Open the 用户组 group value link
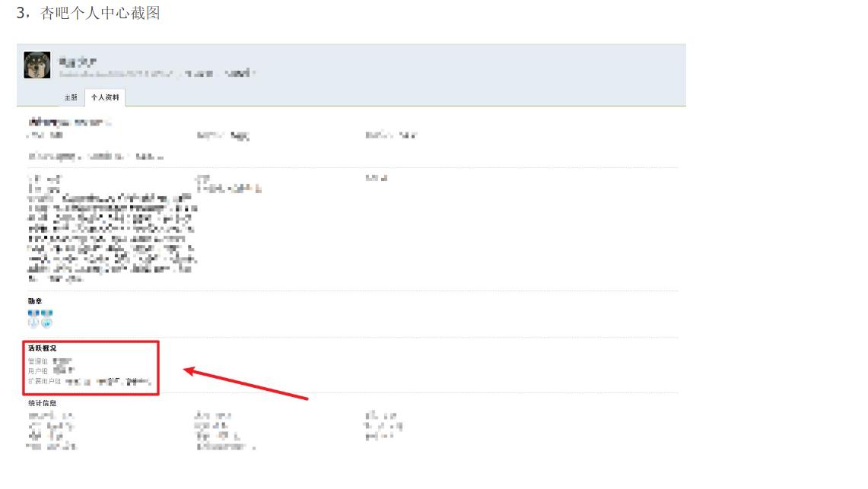The width and height of the screenshot is (868, 489). point(64,370)
